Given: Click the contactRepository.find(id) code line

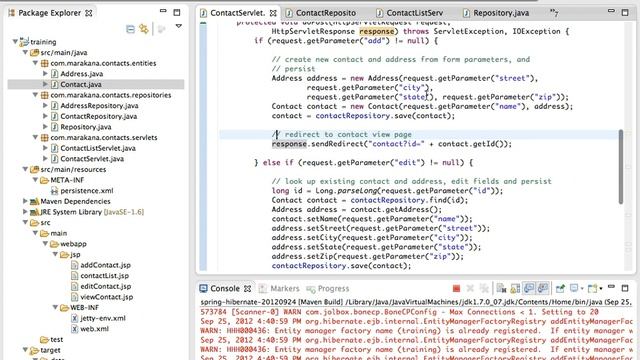Looking at the screenshot, I should click(370, 200).
